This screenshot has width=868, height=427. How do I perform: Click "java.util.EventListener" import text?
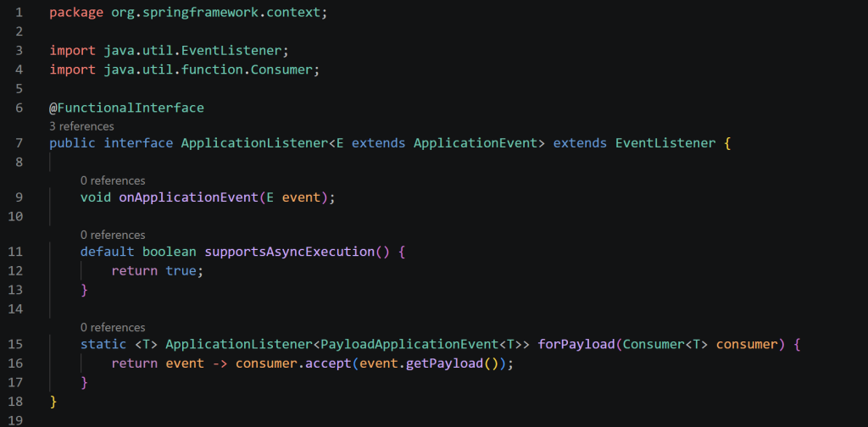(x=192, y=51)
